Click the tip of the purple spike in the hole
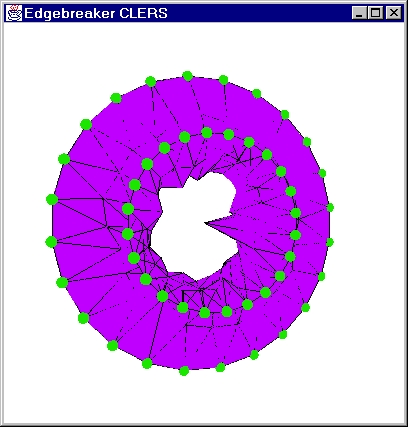This screenshot has height=427, width=408. pos(207,223)
